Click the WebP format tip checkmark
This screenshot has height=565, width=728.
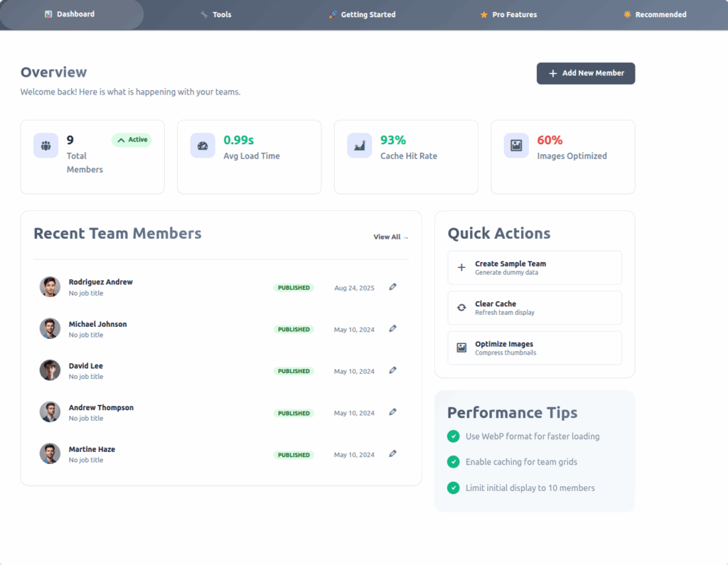click(454, 436)
